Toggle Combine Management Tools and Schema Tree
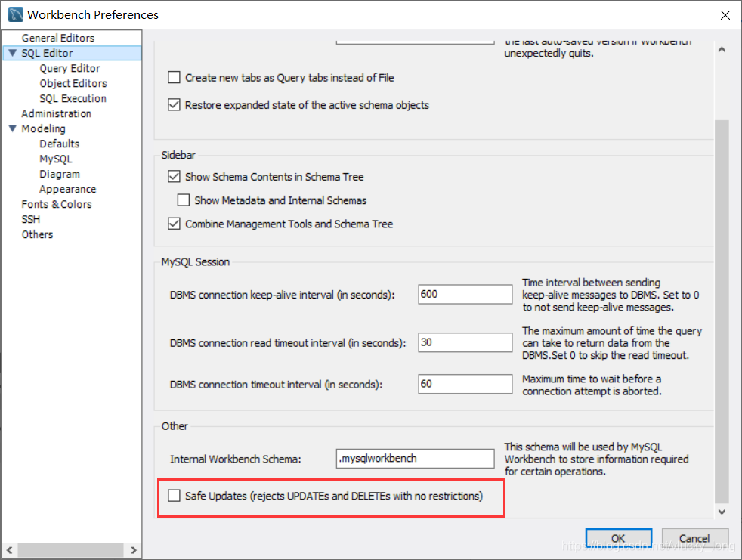 coord(174,224)
